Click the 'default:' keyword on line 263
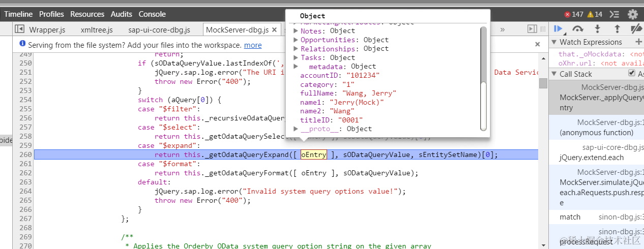Screen dimensions: 644x249 (155, 182)
